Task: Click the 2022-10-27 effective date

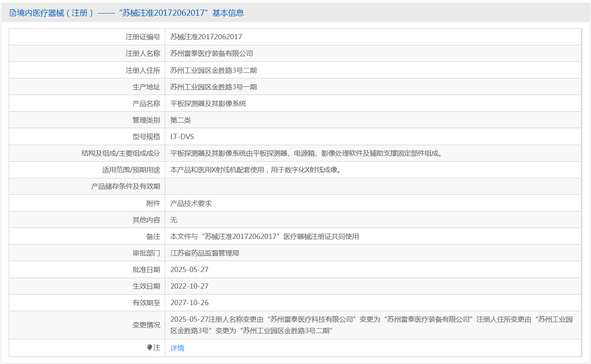Action: (x=189, y=286)
